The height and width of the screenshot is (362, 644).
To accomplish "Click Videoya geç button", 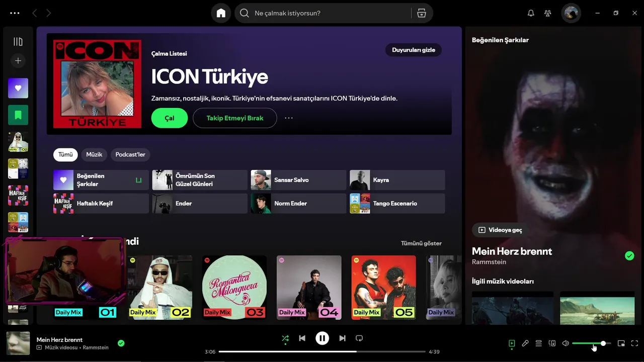I will [500, 230].
